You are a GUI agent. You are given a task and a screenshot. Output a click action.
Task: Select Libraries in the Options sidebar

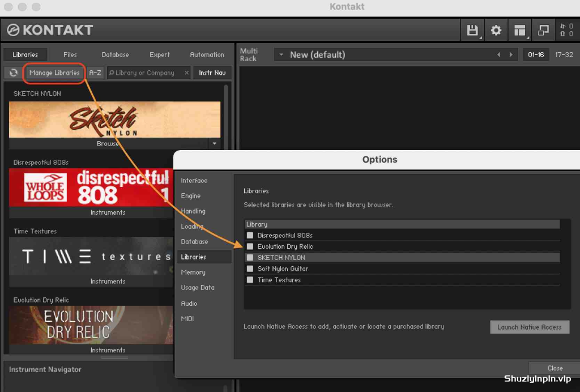click(x=204, y=257)
